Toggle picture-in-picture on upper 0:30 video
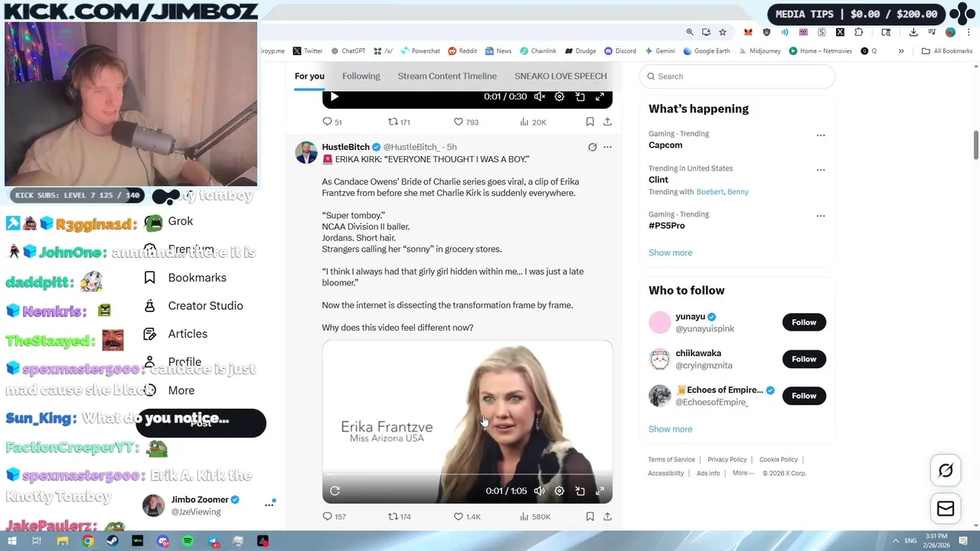Viewport: 980px width, 551px height. pyautogui.click(x=580, y=96)
